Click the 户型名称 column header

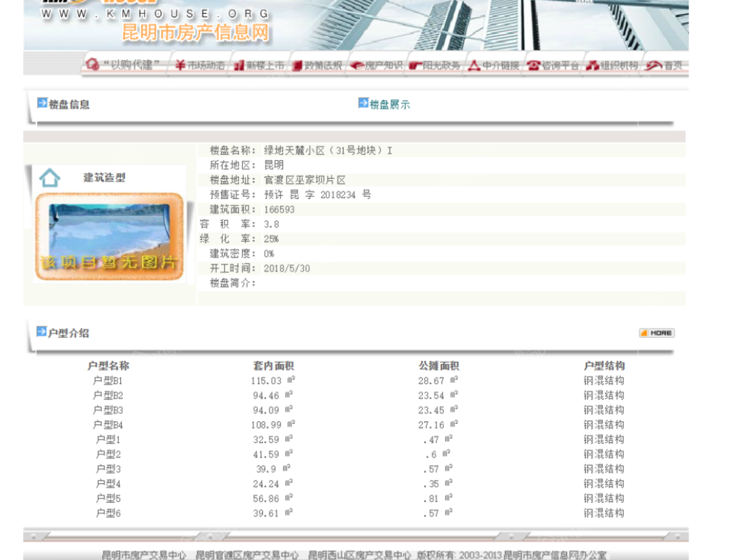coord(108,366)
